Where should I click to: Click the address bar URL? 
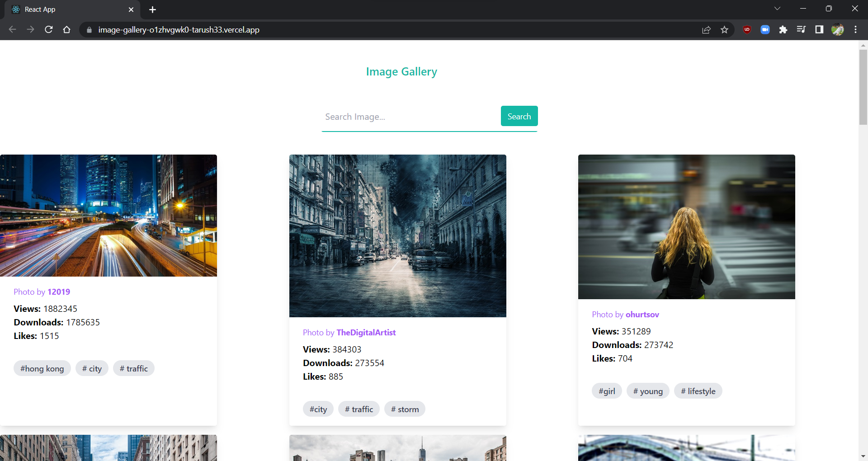[x=179, y=30]
